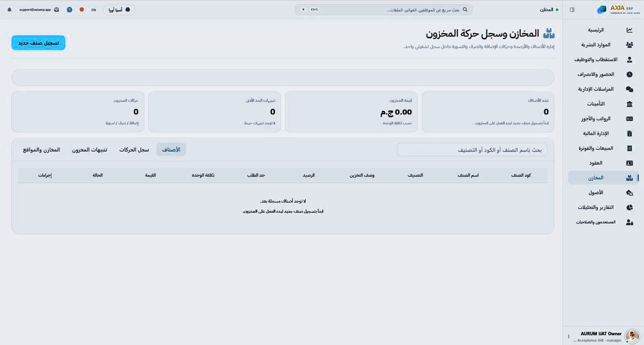This screenshot has width=644, height=345.
Task: Click the كود الصنف column header
Action: 521,175
